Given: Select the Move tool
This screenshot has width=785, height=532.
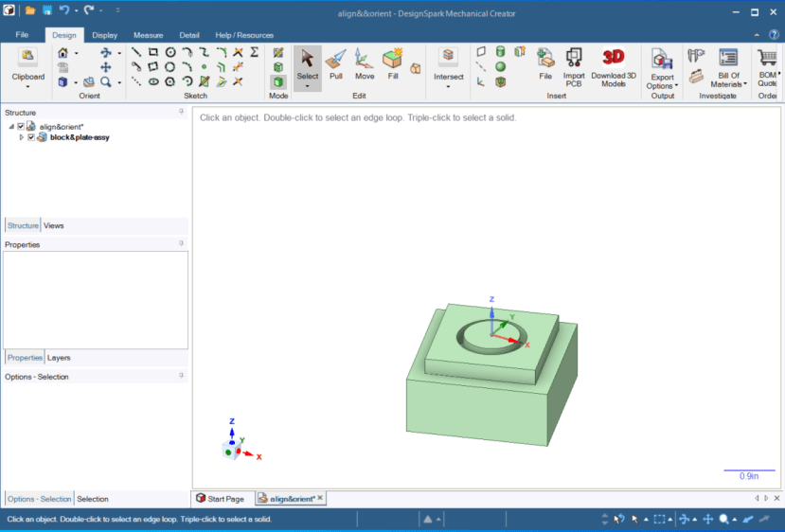Looking at the screenshot, I should [x=365, y=64].
